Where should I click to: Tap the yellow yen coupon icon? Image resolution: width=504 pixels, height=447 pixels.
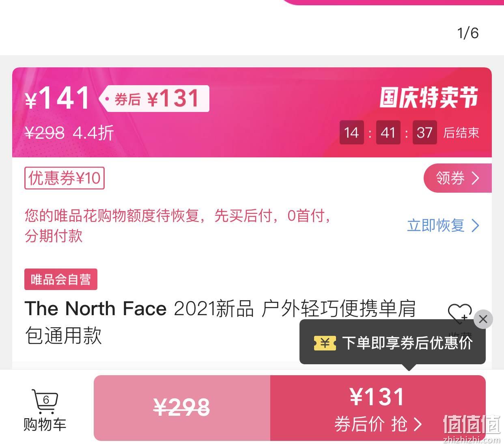tap(325, 343)
